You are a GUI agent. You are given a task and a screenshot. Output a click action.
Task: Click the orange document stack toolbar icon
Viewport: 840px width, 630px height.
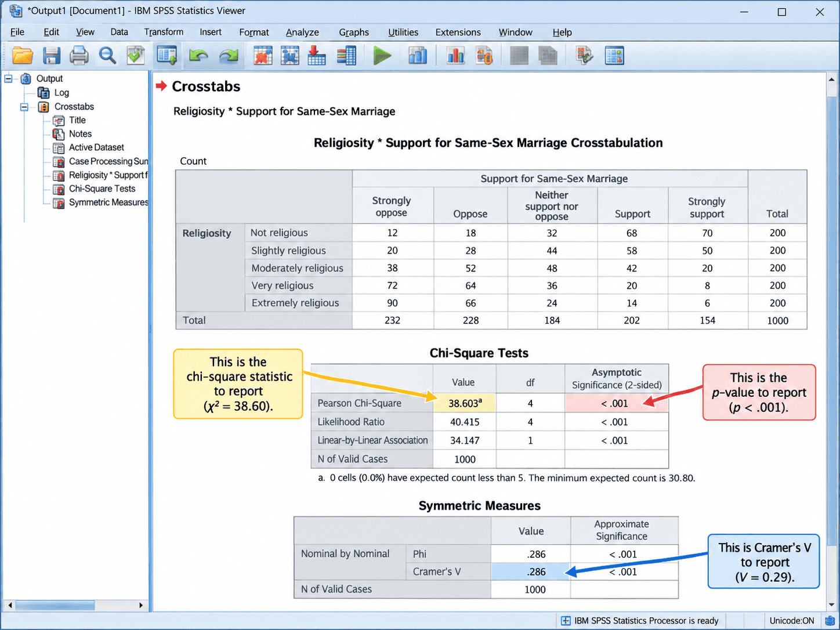click(x=484, y=56)
